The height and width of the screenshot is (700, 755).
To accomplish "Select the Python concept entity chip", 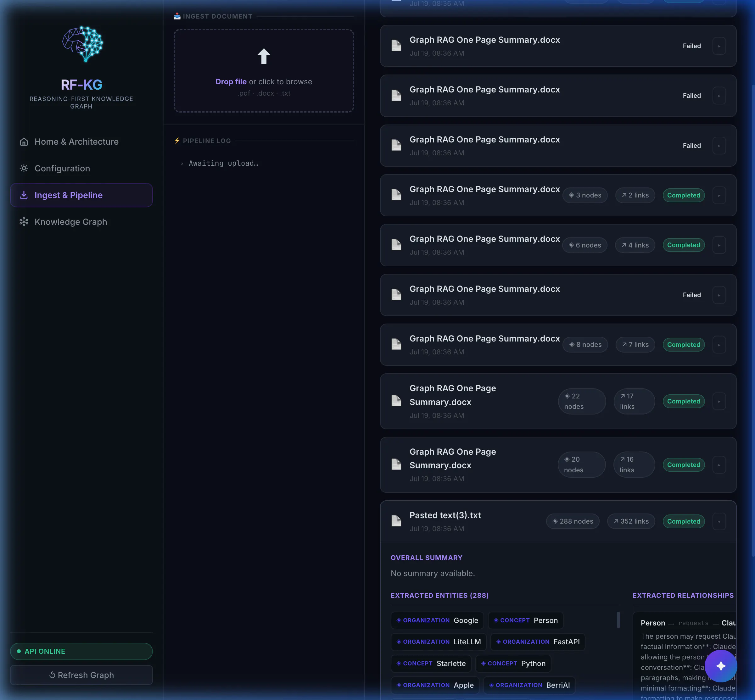I will [x=513, y=663].
